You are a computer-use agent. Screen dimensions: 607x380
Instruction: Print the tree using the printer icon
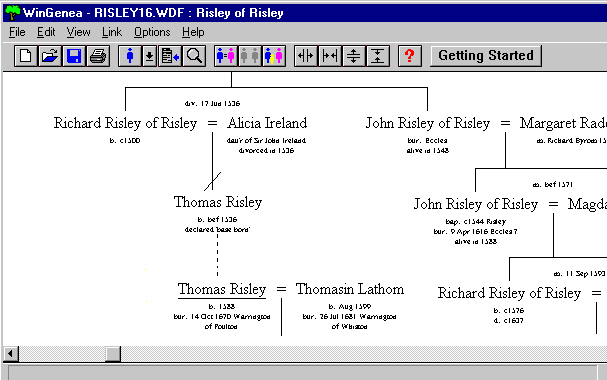coord(98,56)
